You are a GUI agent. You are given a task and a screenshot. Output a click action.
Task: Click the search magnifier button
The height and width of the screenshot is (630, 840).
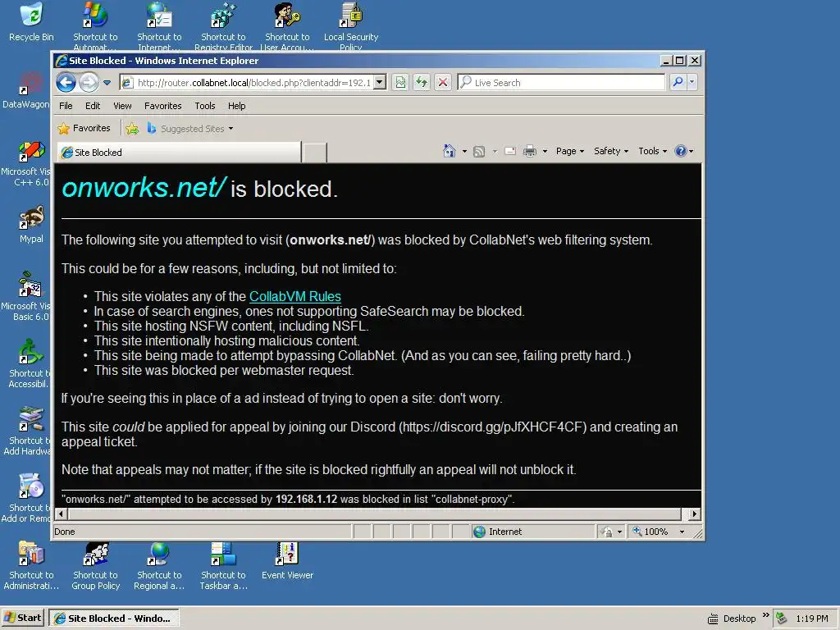click(x=678, y=82)
